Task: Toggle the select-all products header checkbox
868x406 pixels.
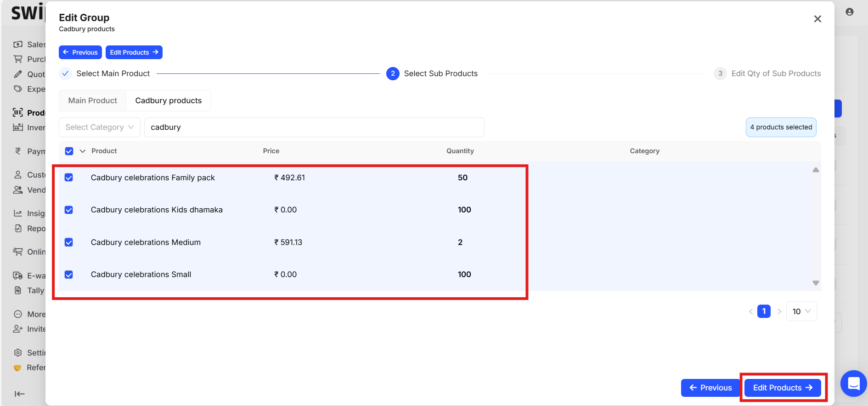Action: (x=69, y=151)
